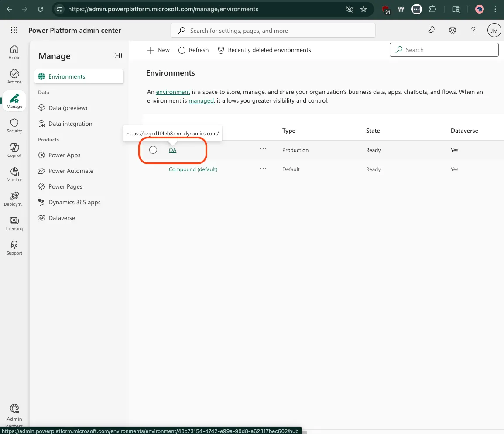Click the environments Search input field
The width and height of the screenshot is (504, 434).
(444, 50)
